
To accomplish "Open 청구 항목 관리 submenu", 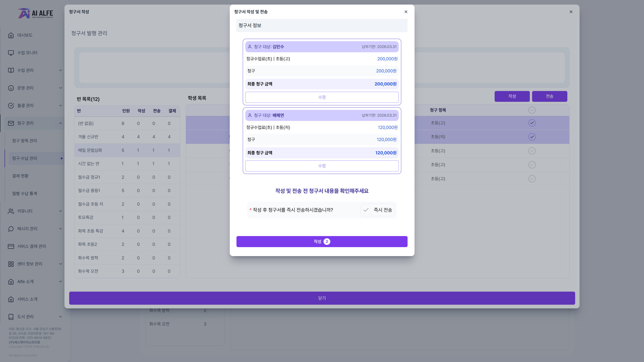I will tap(25, 141).
